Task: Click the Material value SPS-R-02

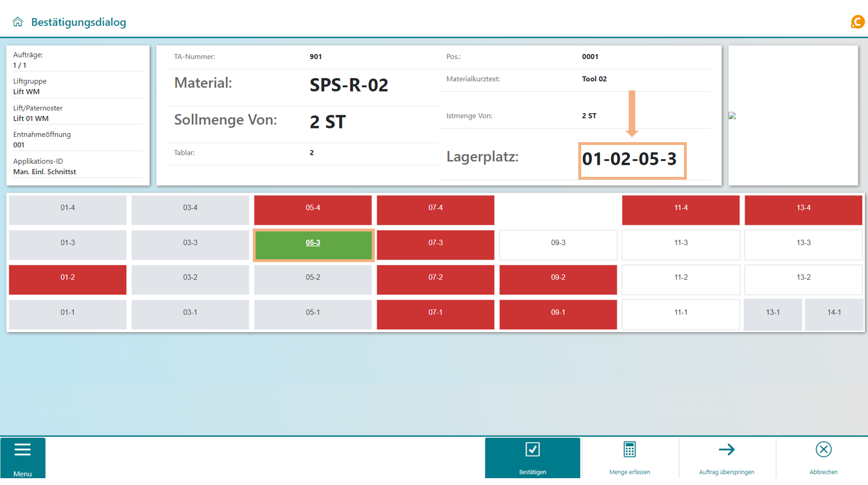Action: [349, 85]
